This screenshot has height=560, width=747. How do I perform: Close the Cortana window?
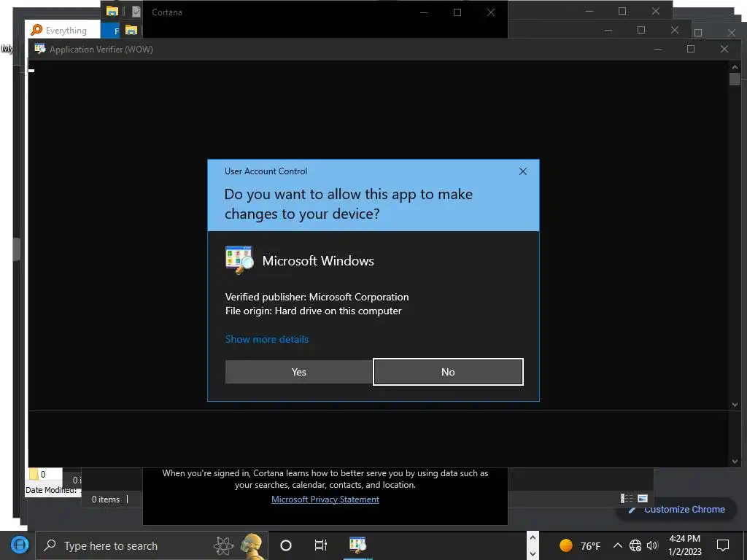point(491,12)
